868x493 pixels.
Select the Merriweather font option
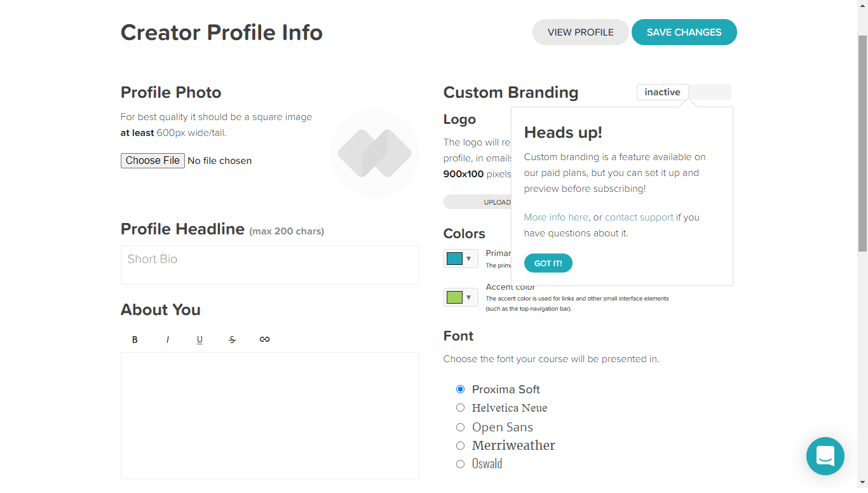(461, 445)
